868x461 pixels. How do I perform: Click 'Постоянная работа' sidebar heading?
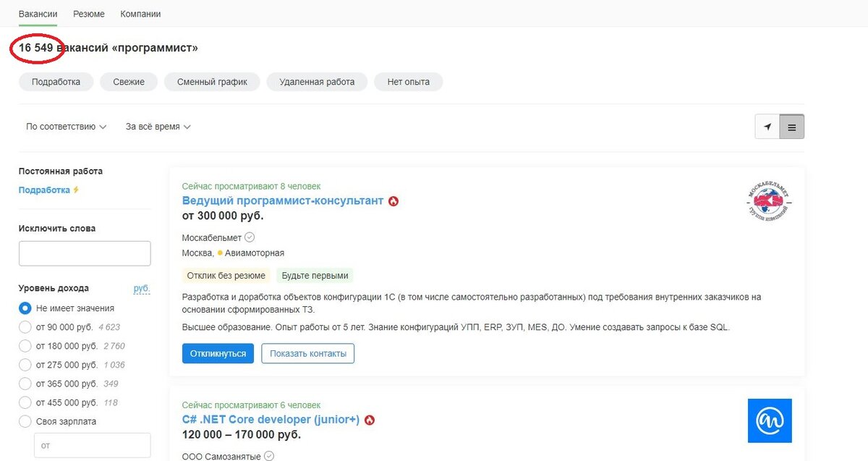[x=61, y=172]
